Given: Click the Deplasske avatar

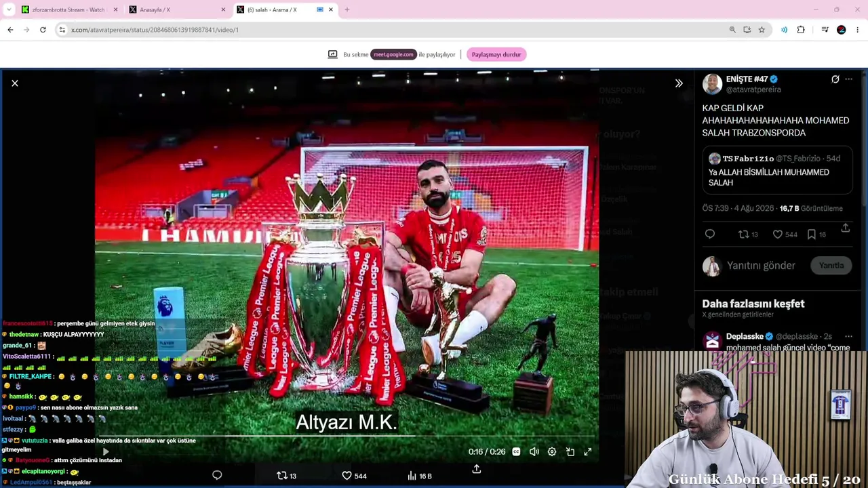Looking at the screenshot, I should [x=712, y=341].
